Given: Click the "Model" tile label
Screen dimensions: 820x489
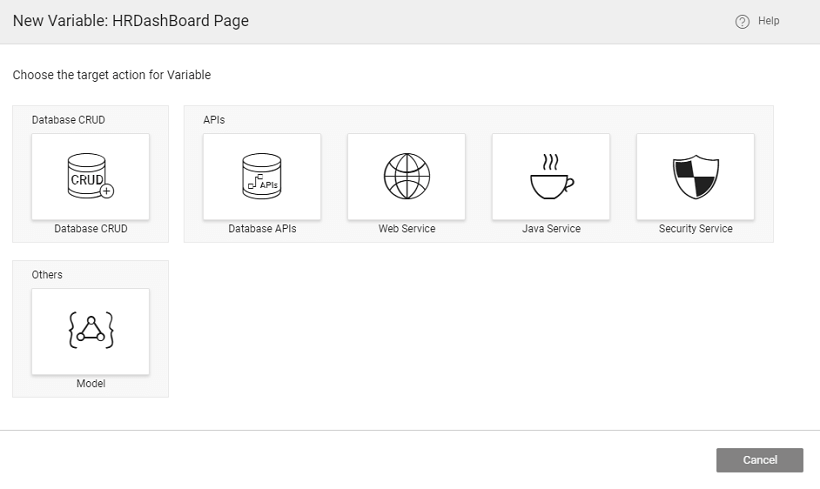Looking at the screenshot, I should 91,383.
